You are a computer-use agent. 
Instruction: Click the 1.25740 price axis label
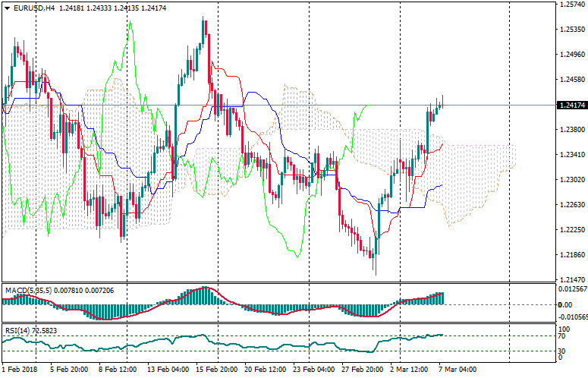[572, 5]
